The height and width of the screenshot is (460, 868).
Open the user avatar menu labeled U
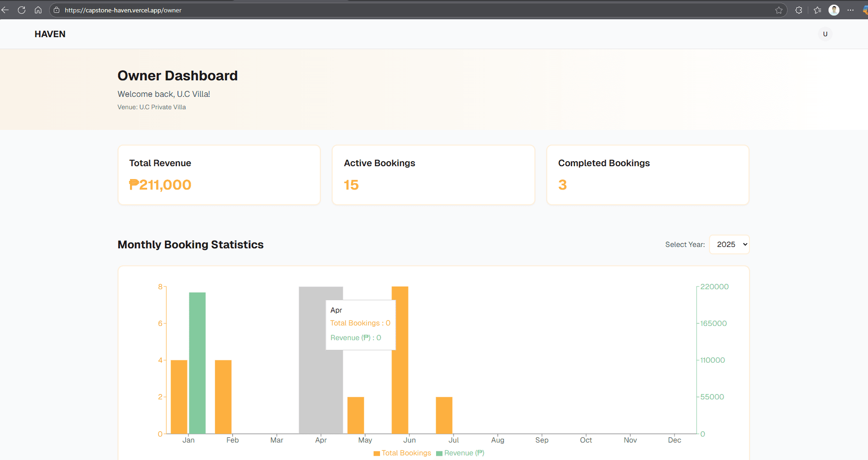(825, 34)
